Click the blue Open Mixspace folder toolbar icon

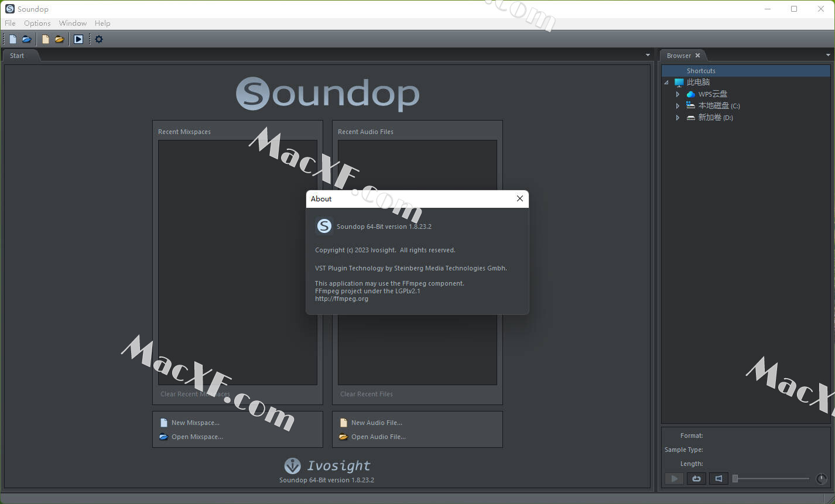tap(26, 39)
